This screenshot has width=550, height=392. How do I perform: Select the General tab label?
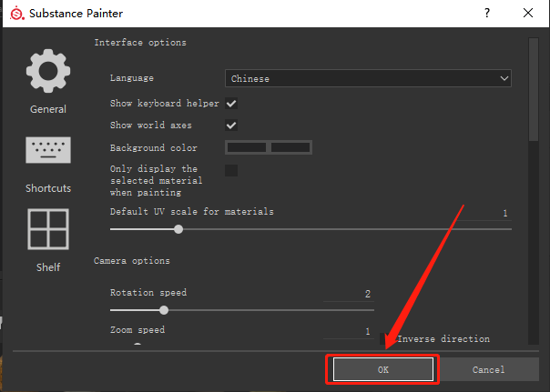(x=48, y=109)
